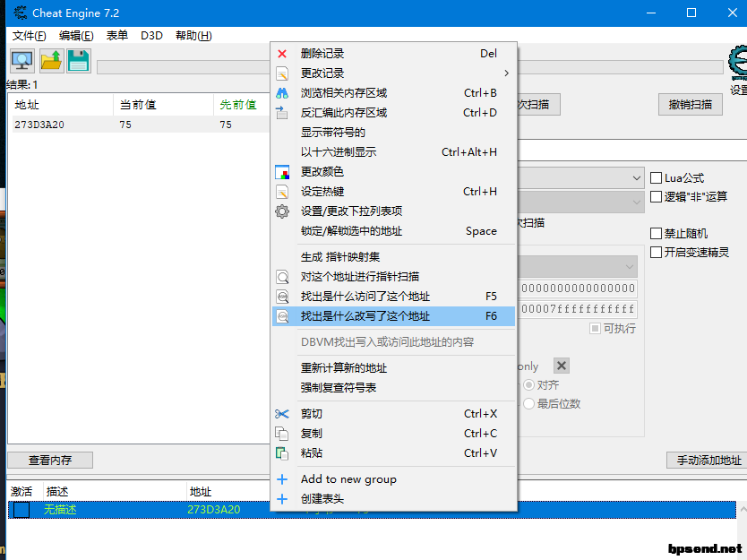The width and height of the screenshot is (747, 560).
Task: Expand the 更改记录 submenu arrow
Action: (506, 73)
